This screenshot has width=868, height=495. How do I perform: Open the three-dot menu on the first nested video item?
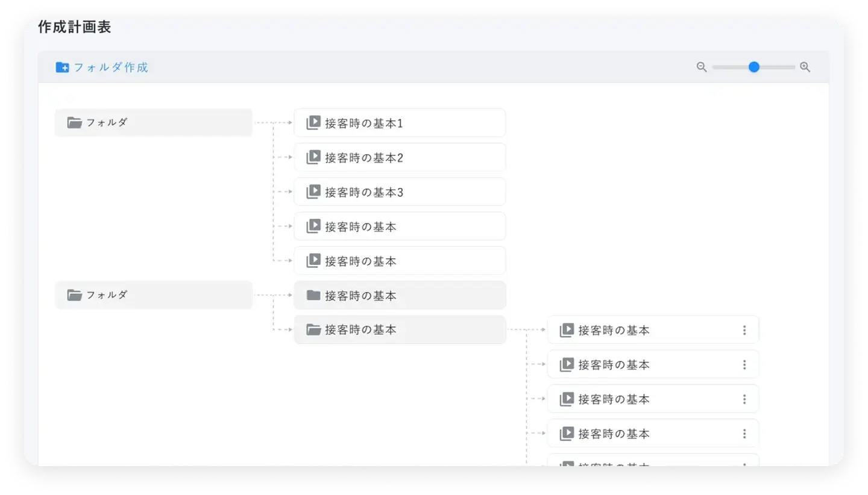tap(744, 330)
